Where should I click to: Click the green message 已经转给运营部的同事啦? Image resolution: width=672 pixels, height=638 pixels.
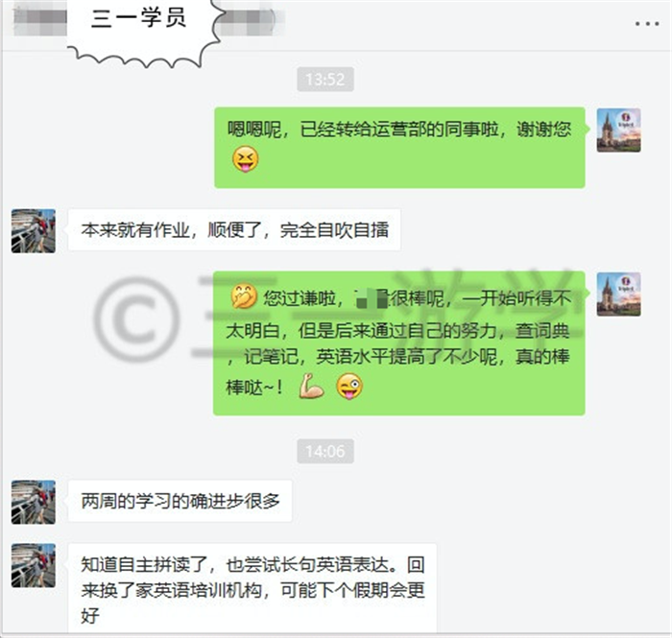[399, 148]
